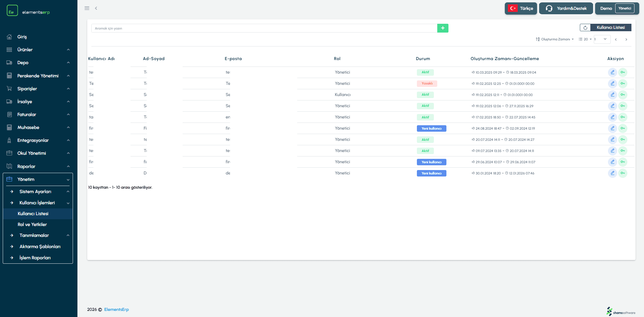Click the refresh icon beside Kullanıcı Listesi
The image size is (644, 317).
(585, 27)
